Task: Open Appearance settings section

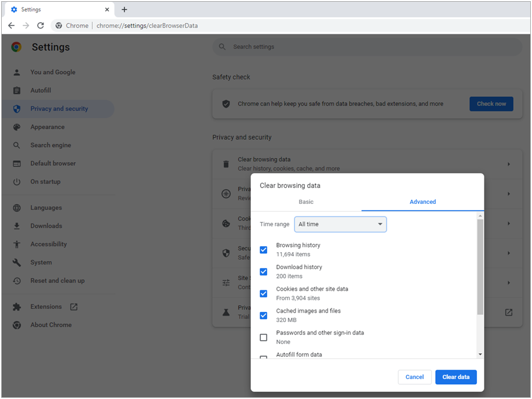Action: [48, 127]
